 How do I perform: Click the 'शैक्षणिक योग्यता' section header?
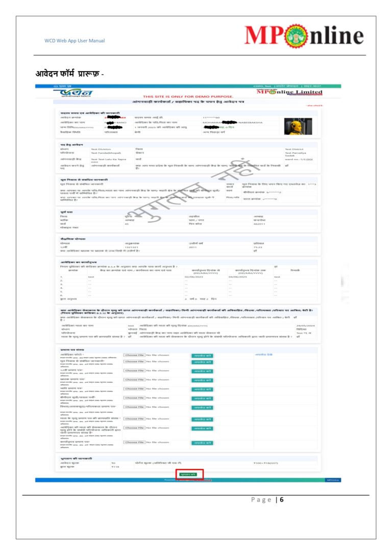73,239
